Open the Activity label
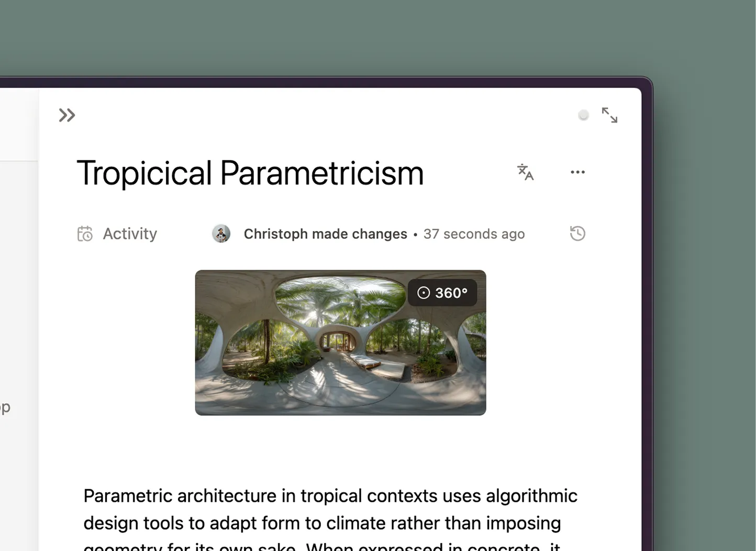The image size is (756, 551). tap(130, 234)
